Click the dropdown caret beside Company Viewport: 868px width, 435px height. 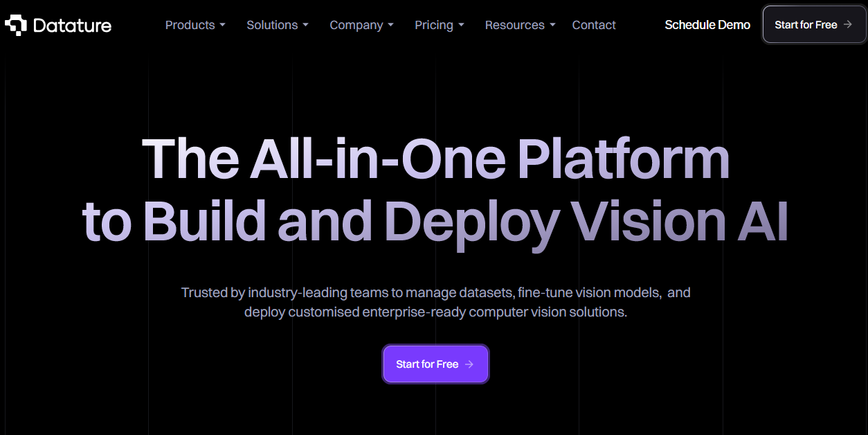(391, 25)
